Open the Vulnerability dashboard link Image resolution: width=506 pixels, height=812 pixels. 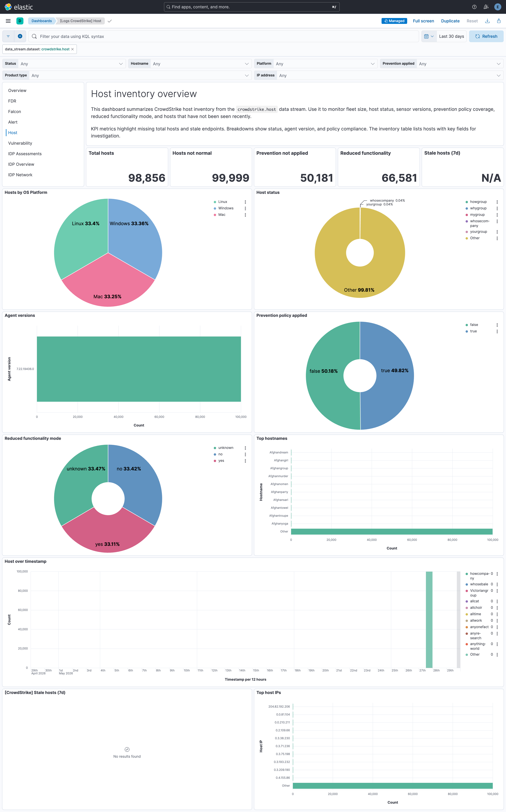coord(20,143)
